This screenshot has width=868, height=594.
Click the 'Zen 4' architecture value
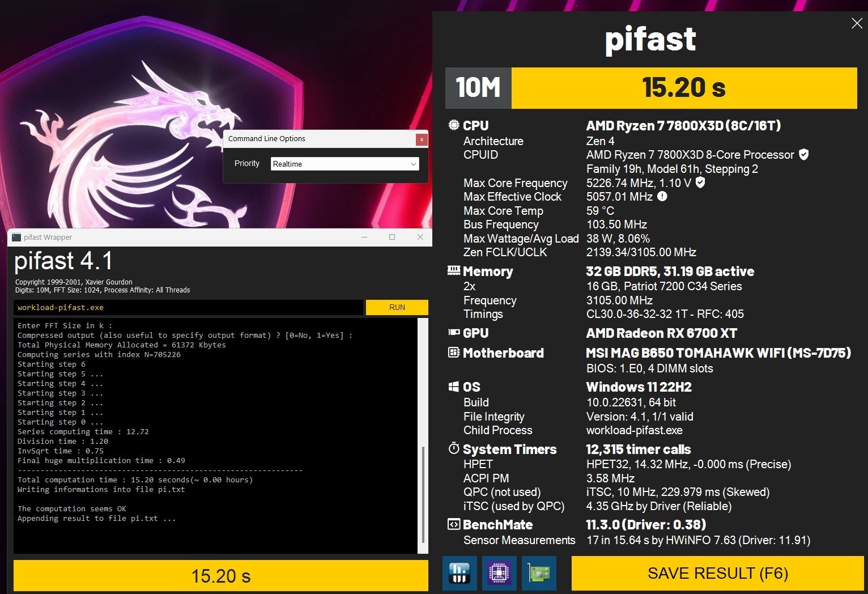[600, 141]
